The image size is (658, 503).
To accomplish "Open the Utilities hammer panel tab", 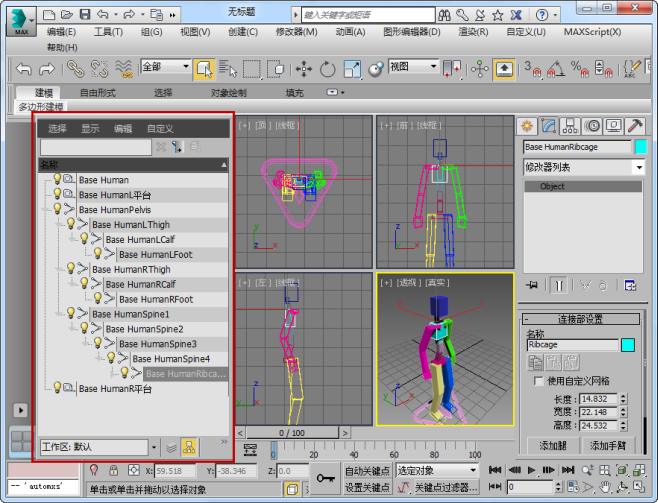I will 635,126.
